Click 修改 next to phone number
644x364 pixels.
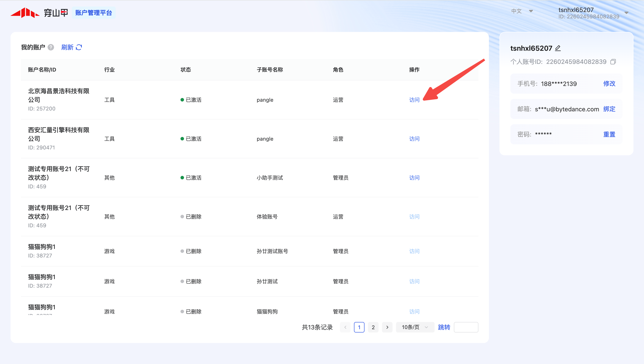pos(609,84)
